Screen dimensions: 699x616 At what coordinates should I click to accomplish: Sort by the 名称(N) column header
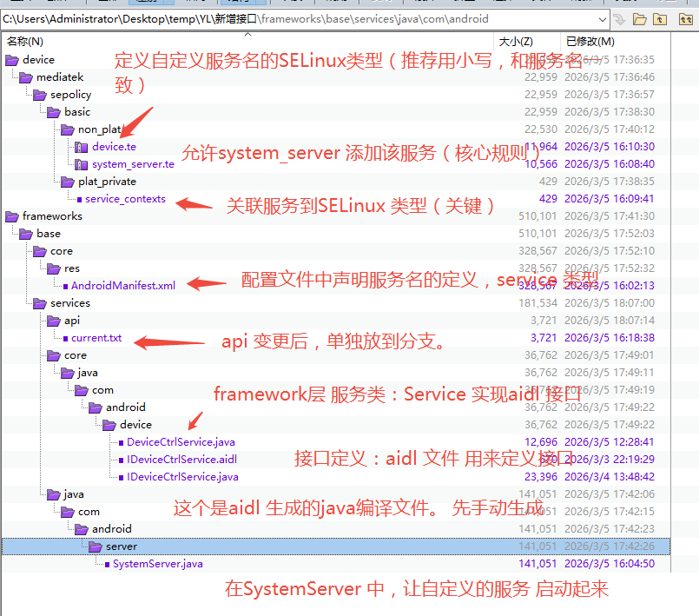pyautogui.click(x=25, y=42)
